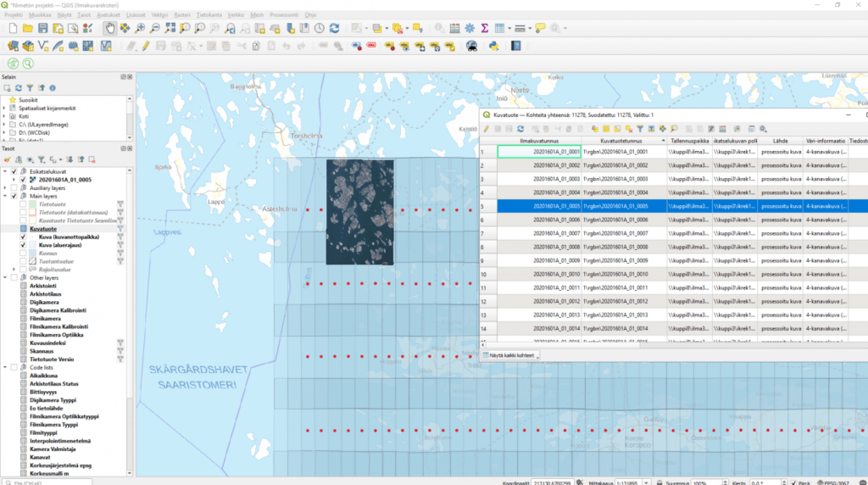
Task: Open the Statistical Summary sigma icon
Action: (484, 28)
